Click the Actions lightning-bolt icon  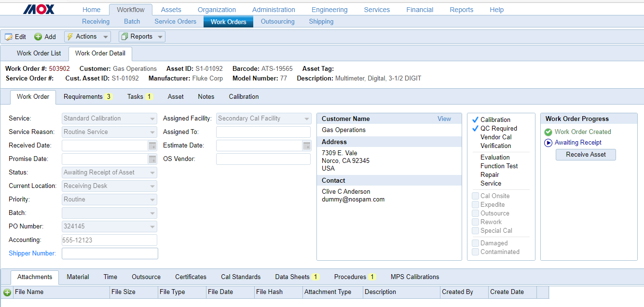[x=70, y=37]
